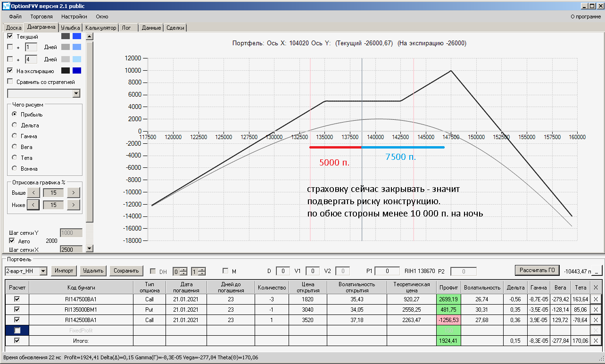
Task: Pick the light blue swatch for +4 Дней
Action: pyautogui.click(x=77, y=59)
